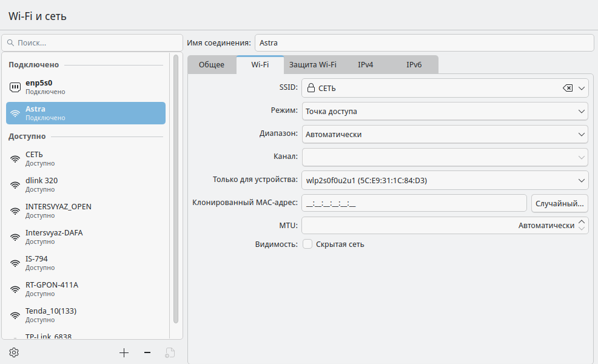Screen dimensions: 598x364
Task: Choose the INTERSVYAZ_OPEN network
Action: tap(86, 211)
